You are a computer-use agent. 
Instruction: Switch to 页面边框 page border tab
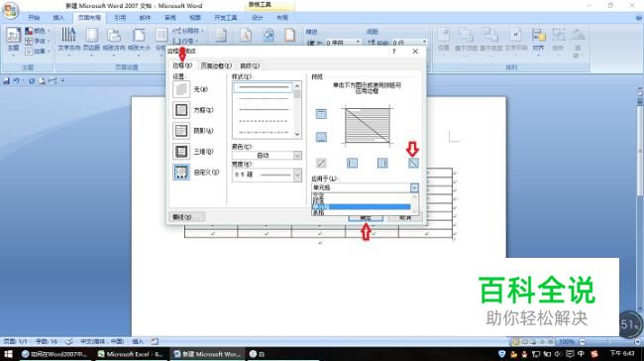(216, 65)
